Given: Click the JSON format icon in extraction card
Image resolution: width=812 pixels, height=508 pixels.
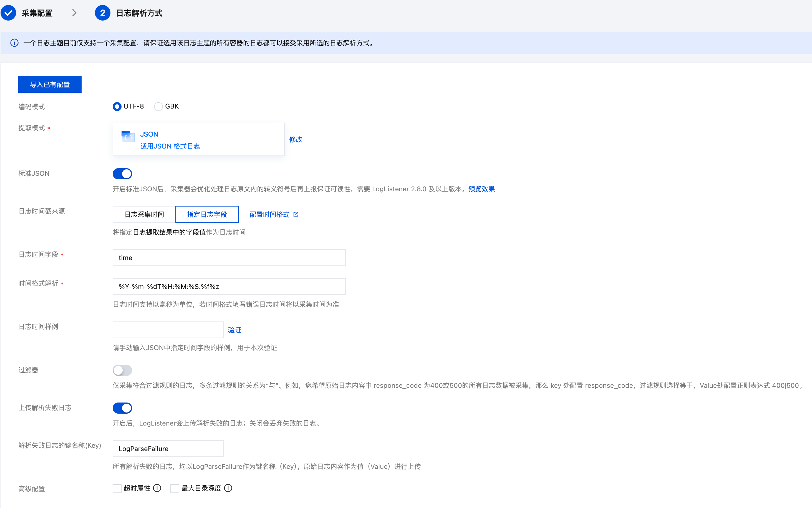Looking at the screenshot, I should [x=128, y=136].
